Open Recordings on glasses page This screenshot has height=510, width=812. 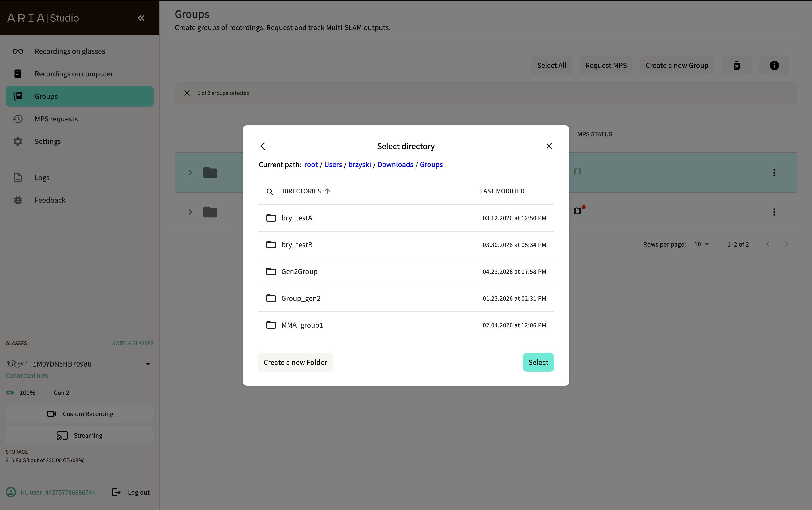[x=80, y=51]
